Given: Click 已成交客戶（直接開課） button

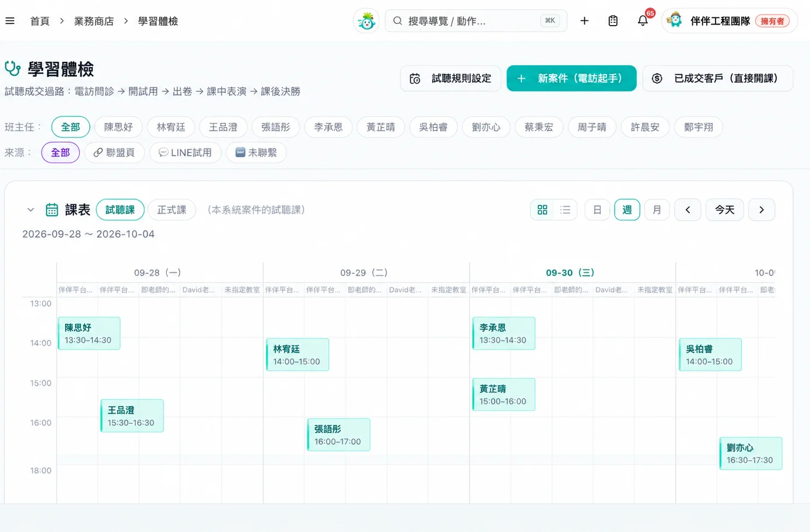Looking at the screenshot, I should pyautogui.click(x=718, y=78).
